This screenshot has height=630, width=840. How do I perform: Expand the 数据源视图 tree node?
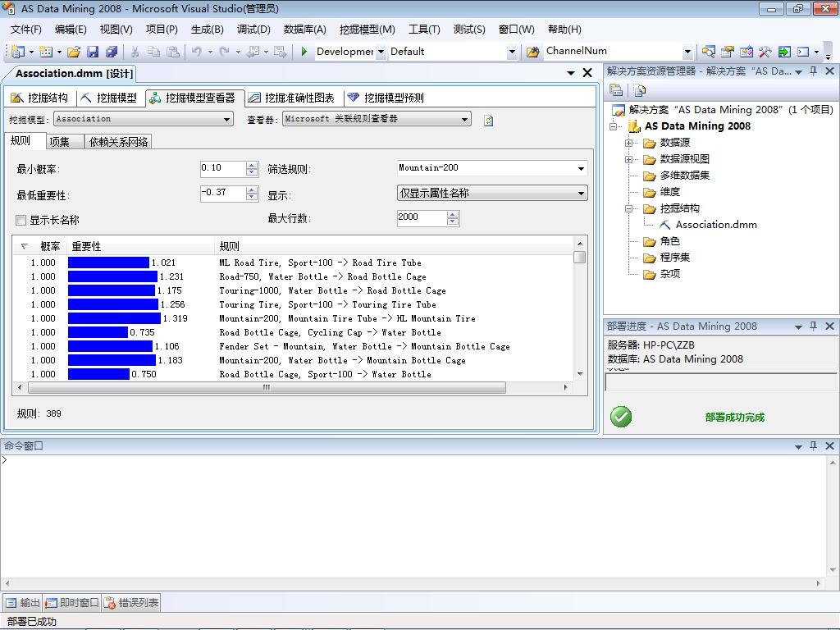point(629,160)
